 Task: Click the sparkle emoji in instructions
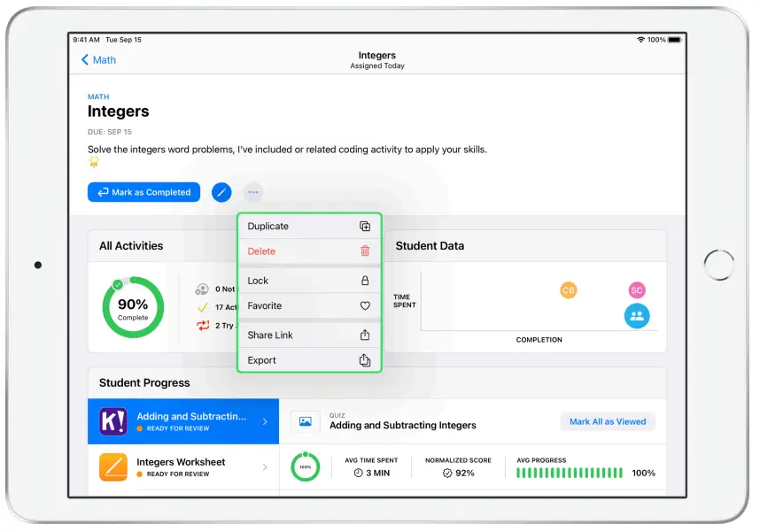coord(94,162)
